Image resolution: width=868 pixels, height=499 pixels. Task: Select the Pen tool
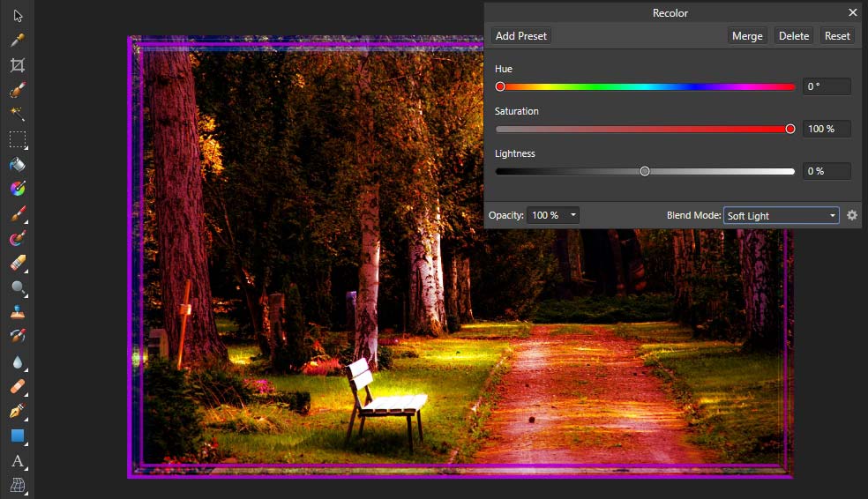(18, 411)
